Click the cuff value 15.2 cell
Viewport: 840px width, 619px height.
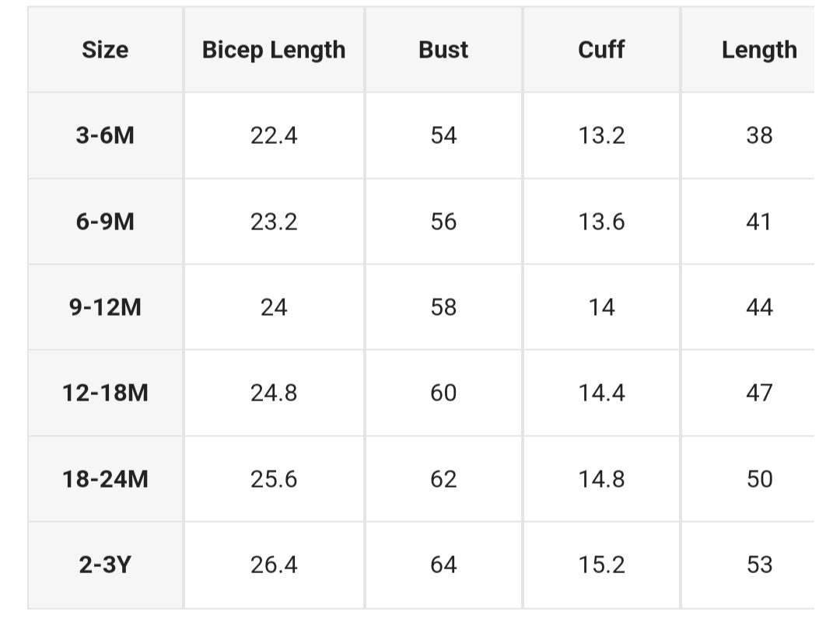[601, 565]
